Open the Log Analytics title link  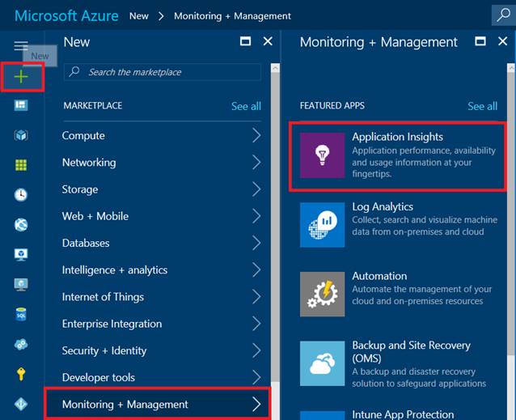click(x=383, y=206)
